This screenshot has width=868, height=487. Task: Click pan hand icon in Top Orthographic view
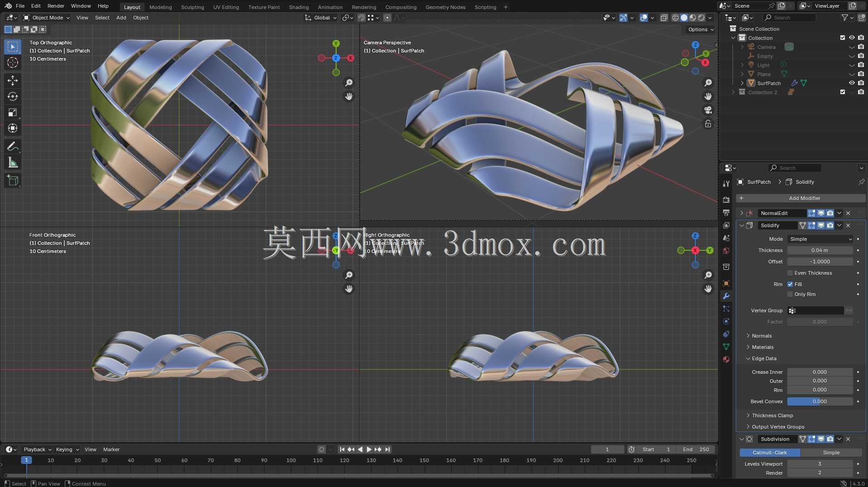point(349,96)
